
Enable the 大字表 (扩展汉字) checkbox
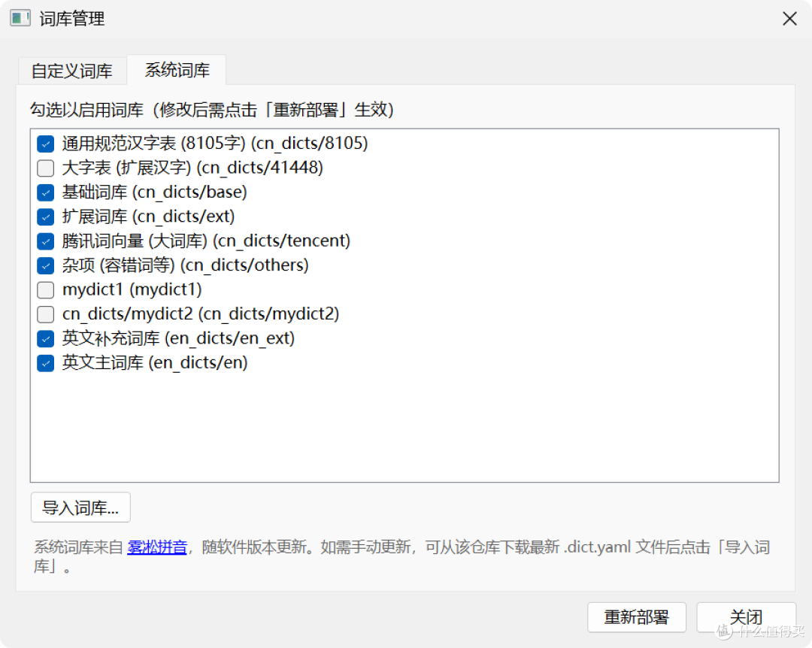click(x=46, y=168)
